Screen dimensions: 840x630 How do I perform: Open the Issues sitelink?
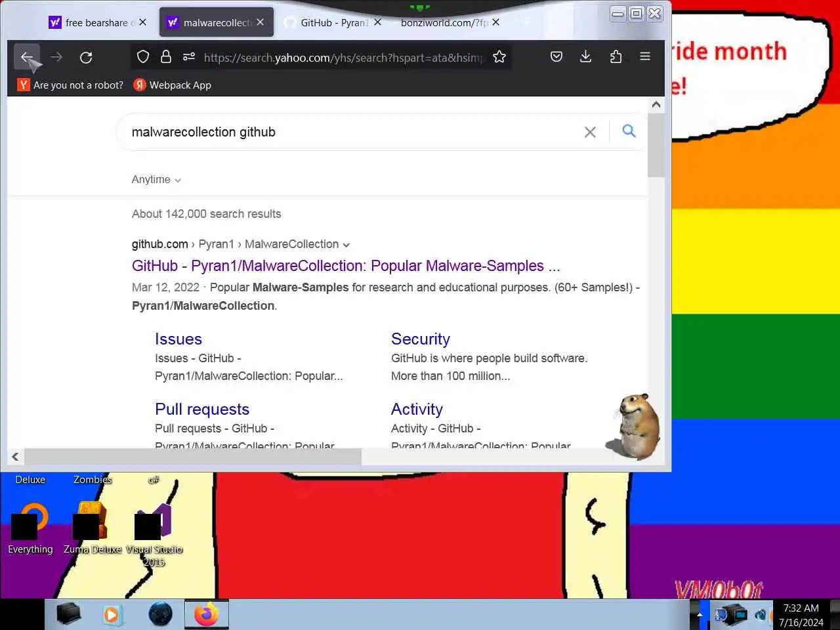[178, 339]
